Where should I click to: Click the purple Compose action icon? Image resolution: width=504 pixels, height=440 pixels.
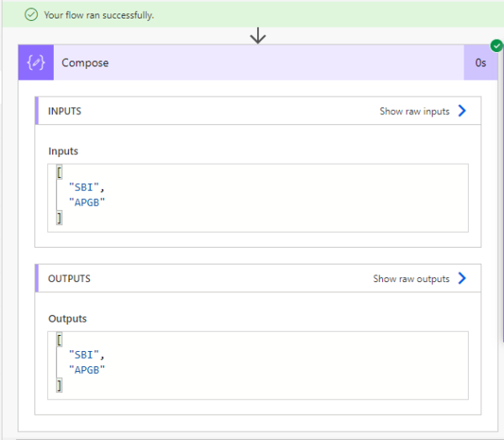[36, 62]
